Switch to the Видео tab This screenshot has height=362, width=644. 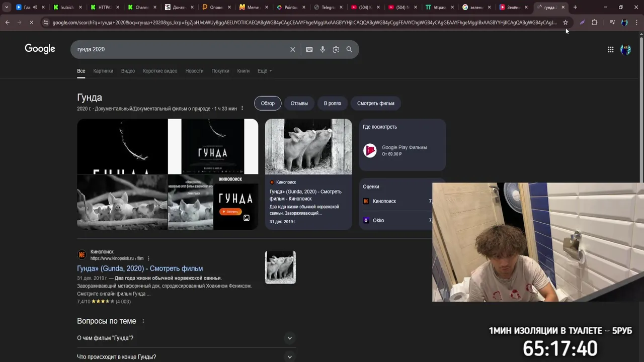128,71
